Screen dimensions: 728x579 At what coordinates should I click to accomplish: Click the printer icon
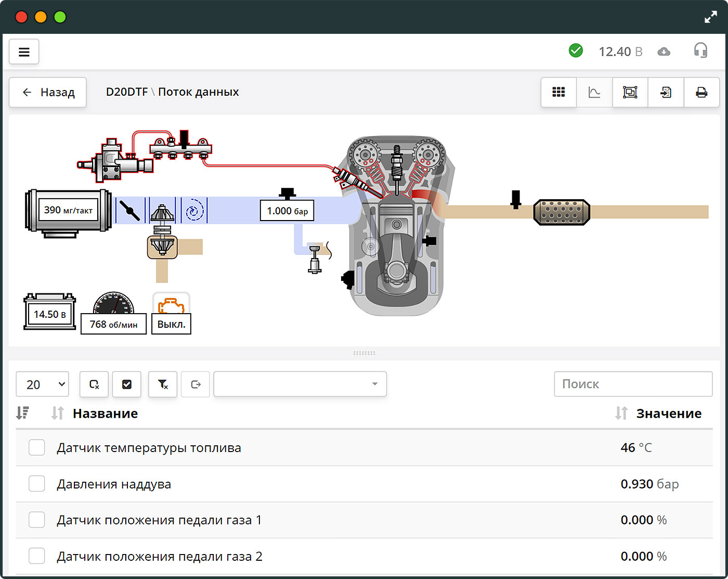(701, 92)
